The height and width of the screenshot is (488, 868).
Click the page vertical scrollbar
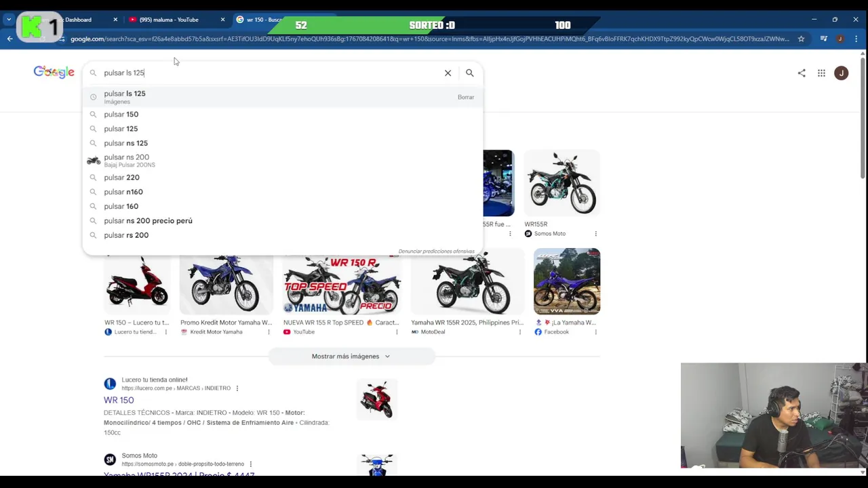coord(863,115)
